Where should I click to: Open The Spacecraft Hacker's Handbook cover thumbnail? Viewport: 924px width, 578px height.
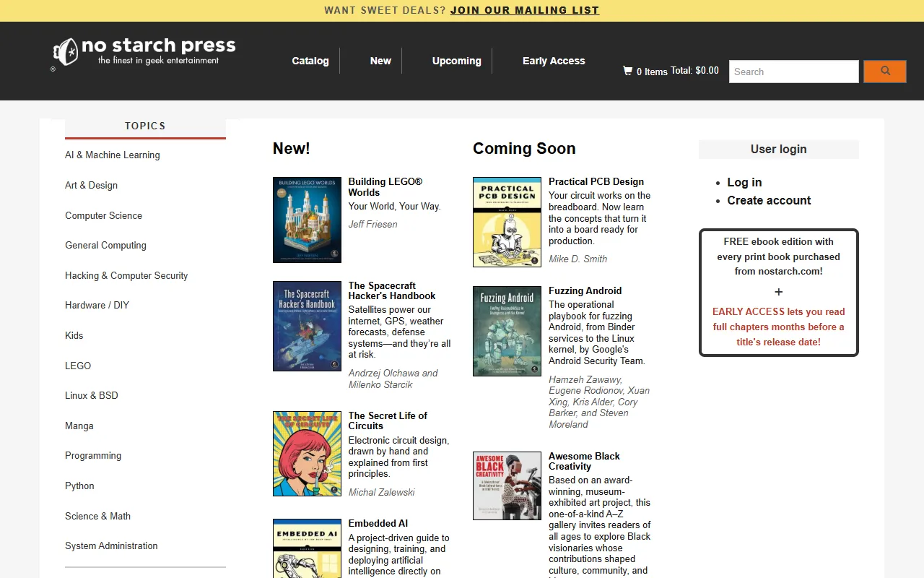click(307, 326)
